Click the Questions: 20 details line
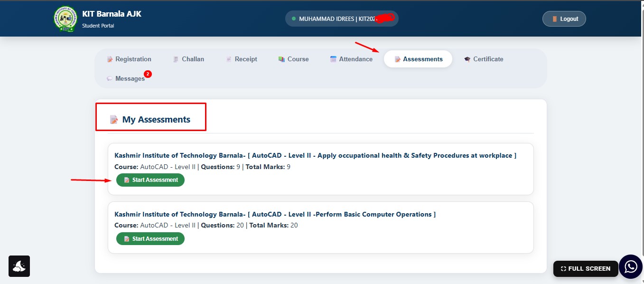This screenshot has height=284, width=644. (206, 225)
